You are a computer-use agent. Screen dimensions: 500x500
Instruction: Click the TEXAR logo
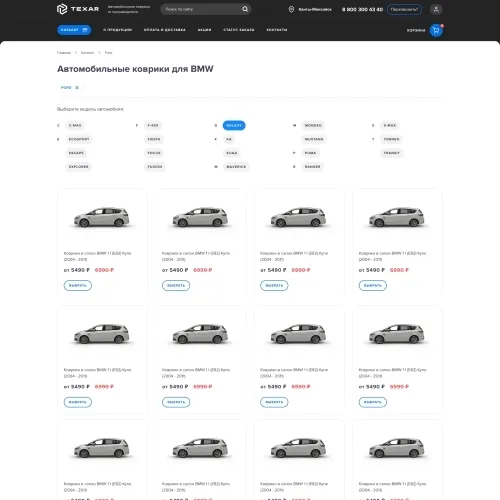[78, 9]
